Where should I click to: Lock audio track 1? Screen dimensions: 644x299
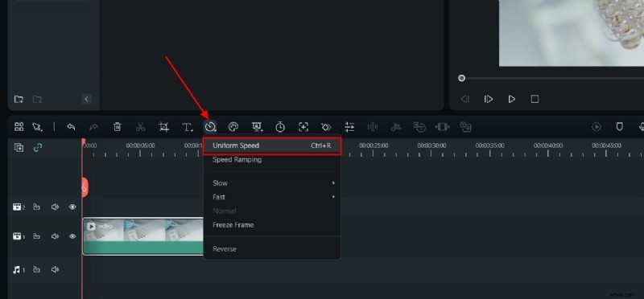pyautogui.click(x=36, y=269)
